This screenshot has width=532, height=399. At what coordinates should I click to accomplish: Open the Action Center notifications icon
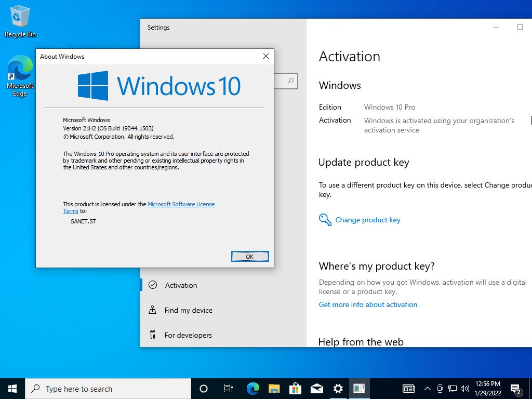click(516, 390)
